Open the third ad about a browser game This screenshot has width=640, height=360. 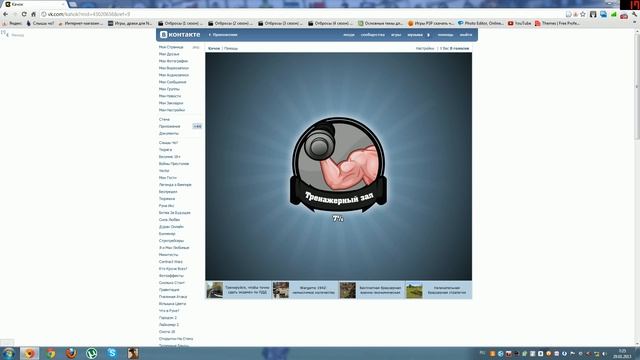(371, 290)
